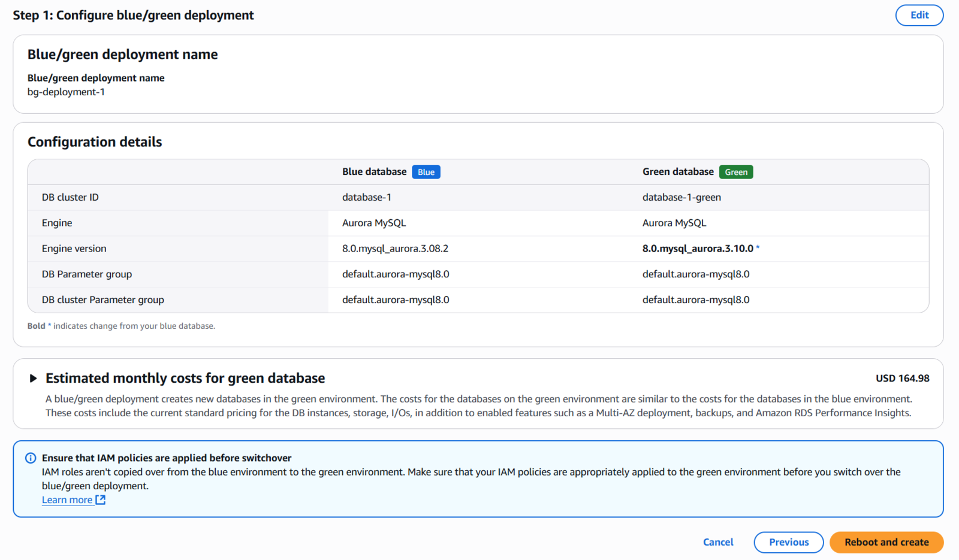Click green engine version 8.0.mysql_aurora.3.10.0
The image size is (959, 560).
click(698, 249)
